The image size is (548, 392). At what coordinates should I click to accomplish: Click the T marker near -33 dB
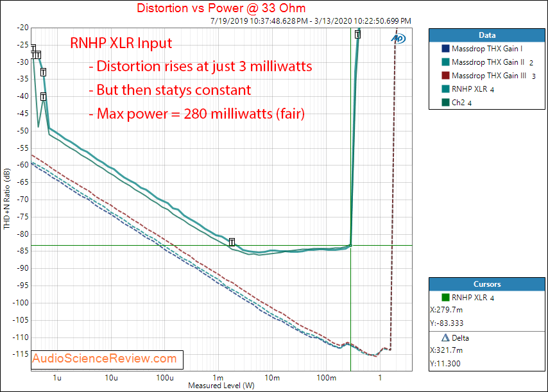(43, 72)
